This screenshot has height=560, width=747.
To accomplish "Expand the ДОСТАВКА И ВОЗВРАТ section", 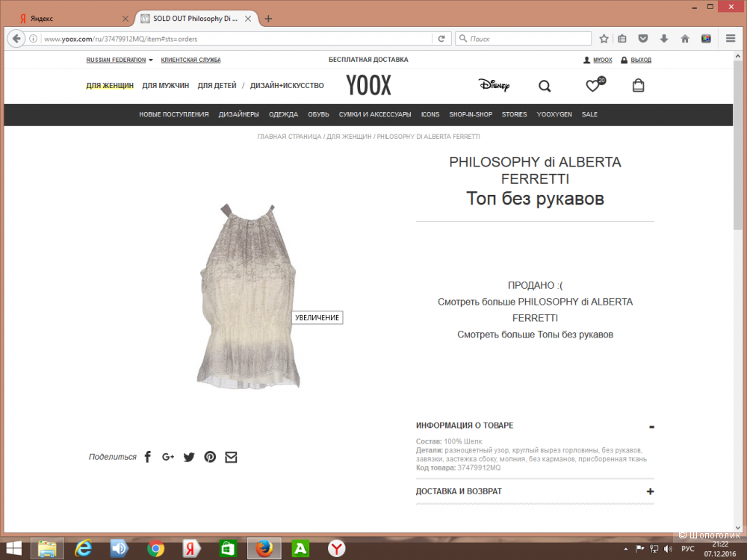I will click(x=650, y=491).
